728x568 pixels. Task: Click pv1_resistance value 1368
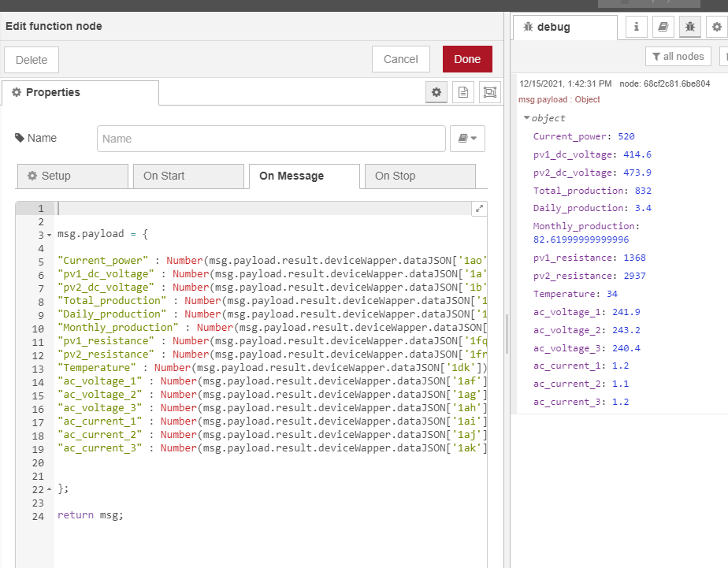click(635, 258)
